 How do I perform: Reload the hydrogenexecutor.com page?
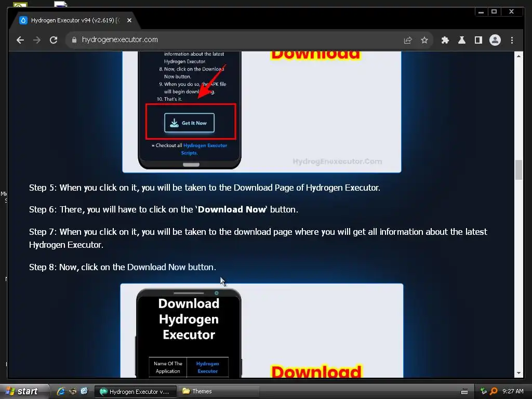point(54,40)
